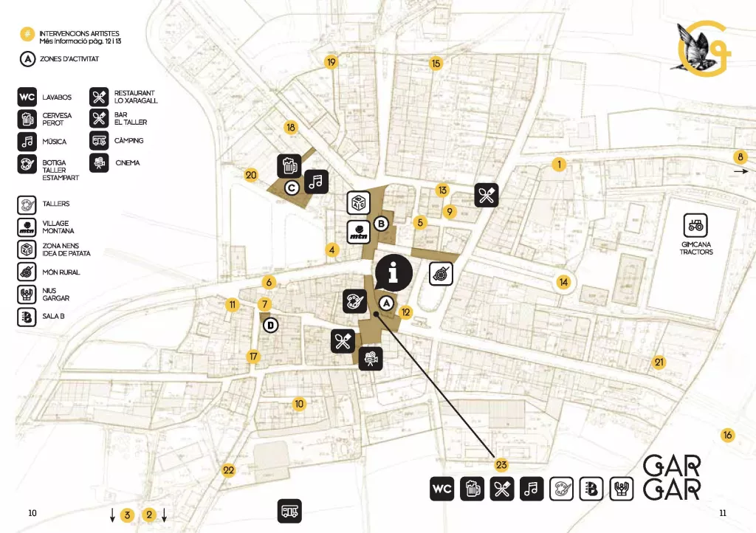
Task: Select zone A circle marker on the map
Action: [386, 303]
